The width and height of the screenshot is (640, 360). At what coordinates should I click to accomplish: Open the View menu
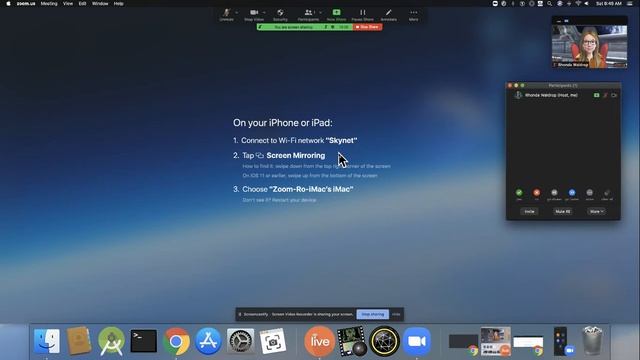pyautogui.click(x=68, y=4)
